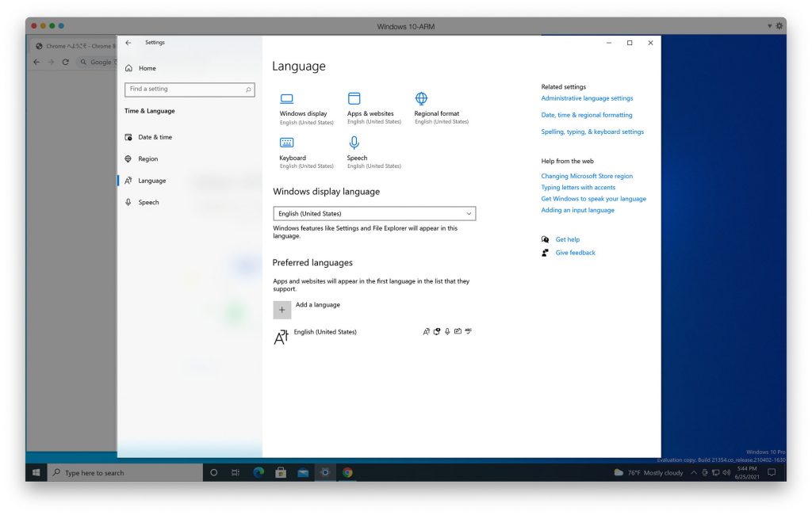This screenshot has width=812, height=515.
Task: Click the magnifier icon in the Find a setting box
Action: [248, 90]
